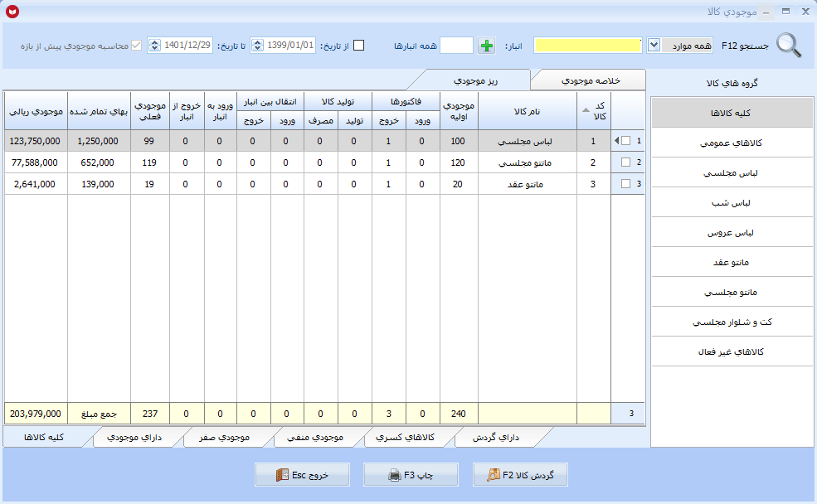Select the موجودي صفر tab
Viewport: 817px width, 504px height.
click(224, 438)
